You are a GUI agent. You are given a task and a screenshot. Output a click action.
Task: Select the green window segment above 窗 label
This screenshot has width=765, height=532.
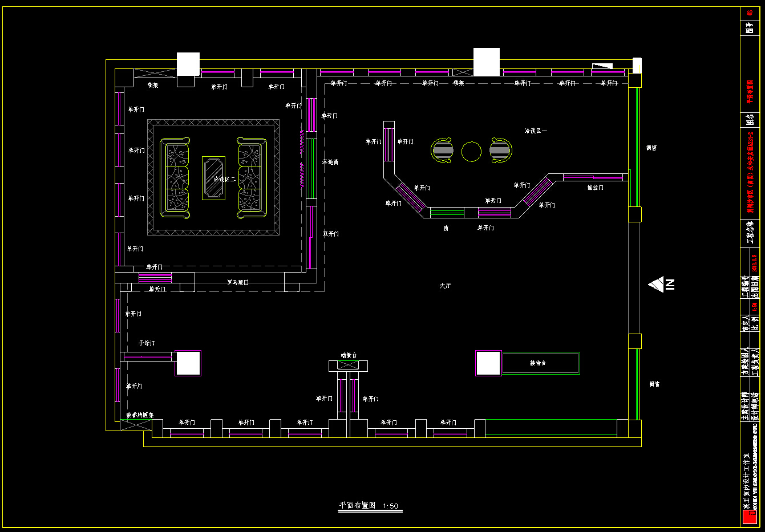[447, 213]
